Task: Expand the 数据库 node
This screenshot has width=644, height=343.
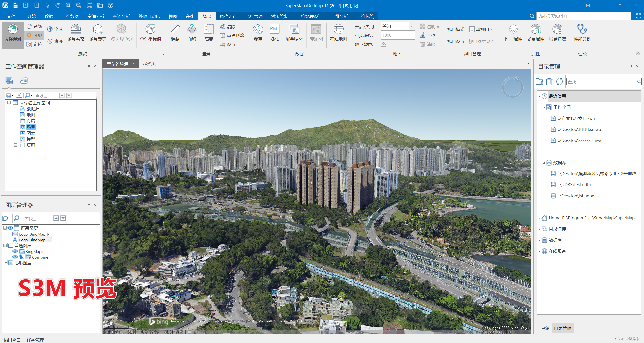Action: (x=539, y=240)
